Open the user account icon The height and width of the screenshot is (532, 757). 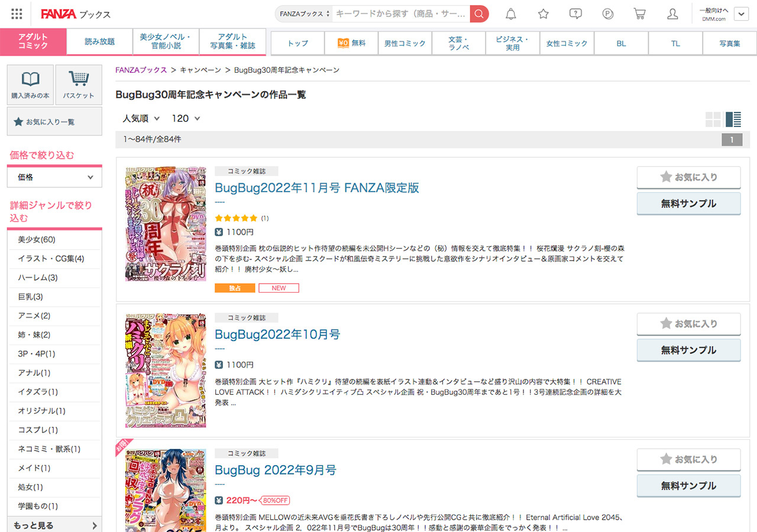click(x=672, y=14)
